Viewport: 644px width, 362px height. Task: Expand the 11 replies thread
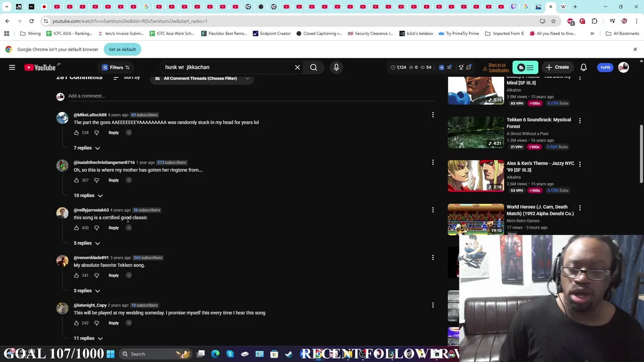click(88, 338)
